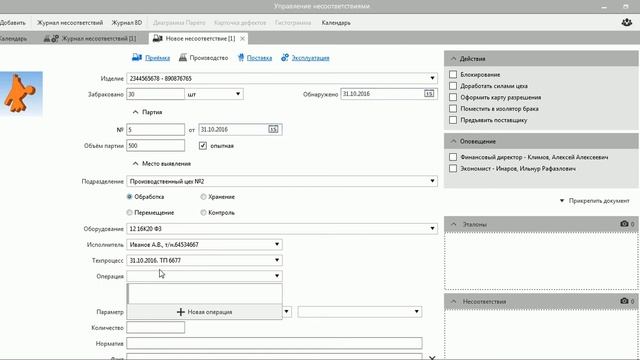Collapse the Несоответствия panel

click(453, 301)
